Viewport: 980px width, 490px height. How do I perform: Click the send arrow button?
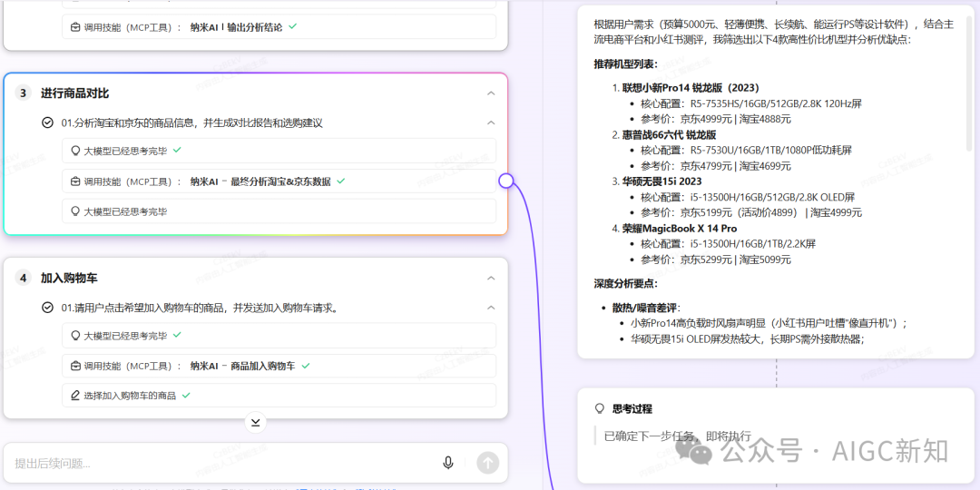pyautogui.click(x=488, y=463)
